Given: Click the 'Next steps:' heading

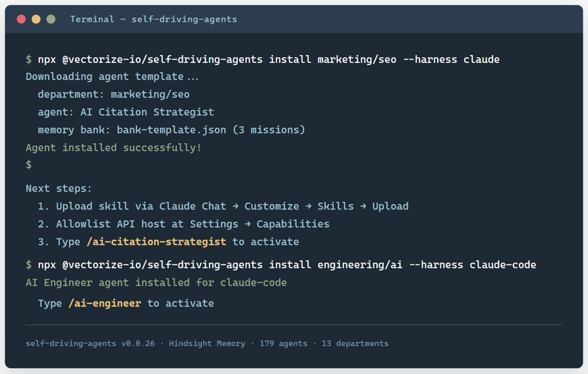Looking at the screenshot, I should [58, 188].
